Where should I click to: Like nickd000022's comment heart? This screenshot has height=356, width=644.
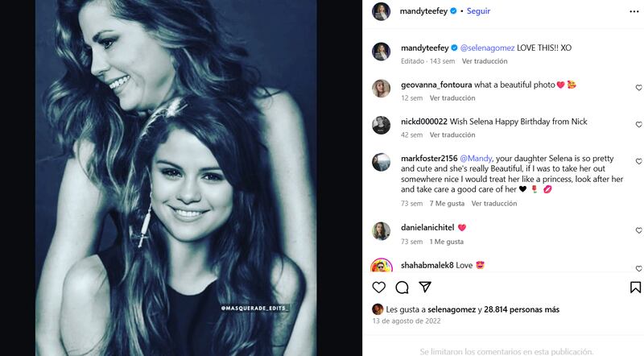[638, 125]
